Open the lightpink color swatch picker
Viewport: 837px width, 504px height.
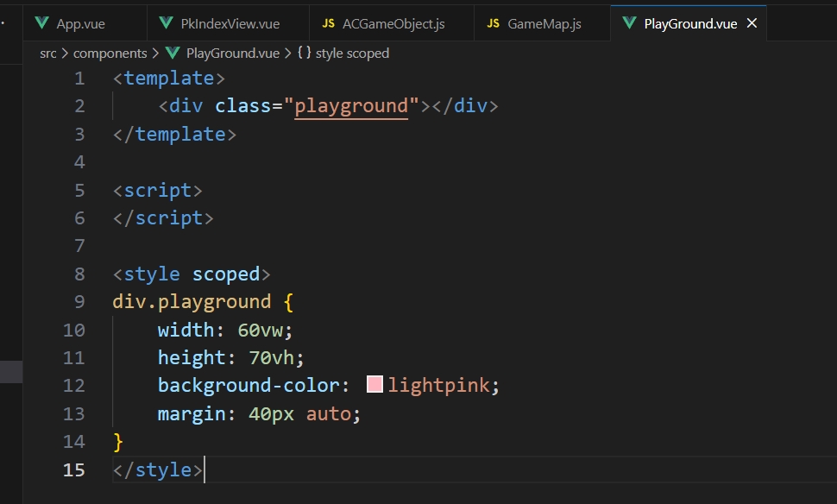click(x=374, y=385)
